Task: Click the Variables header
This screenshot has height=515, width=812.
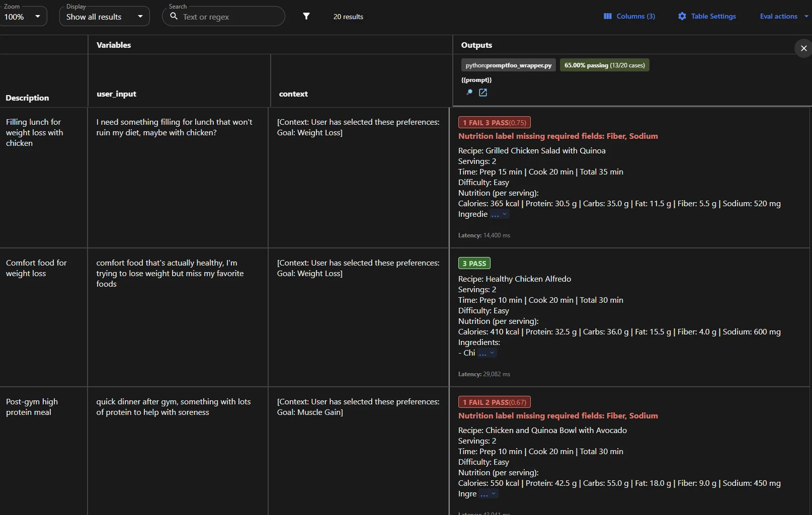Action: tap(114, 45)
